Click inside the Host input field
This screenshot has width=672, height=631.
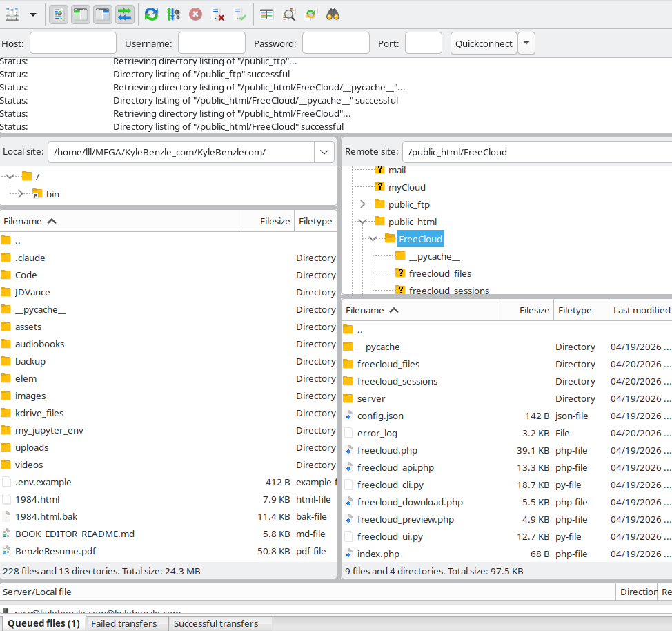tap(72, 43)
